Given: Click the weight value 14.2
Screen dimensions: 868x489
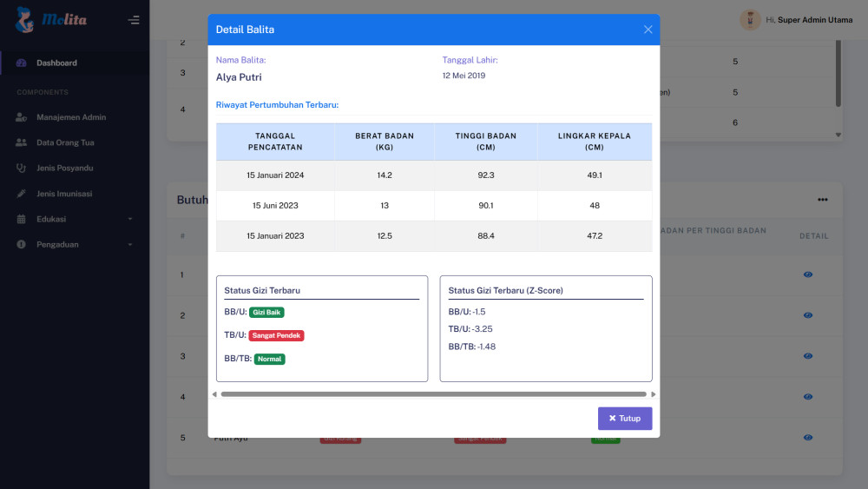Looking at the screenshot, I should (x=385, y=175).
